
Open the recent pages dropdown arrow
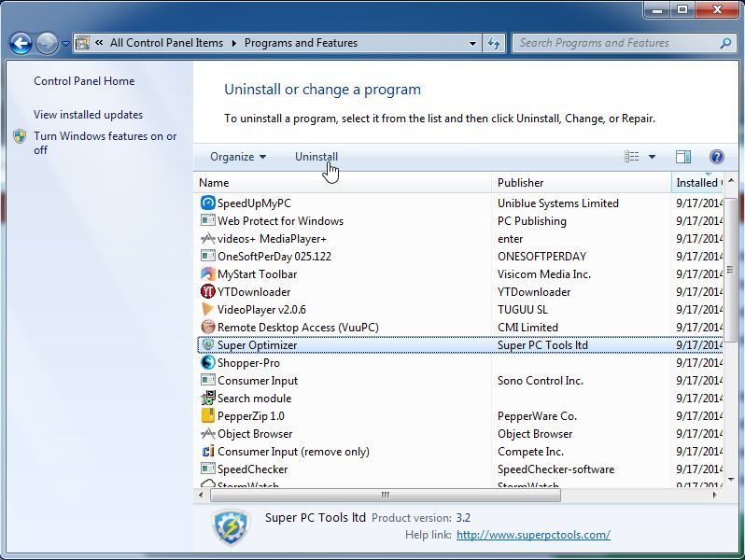pos(65,44)
